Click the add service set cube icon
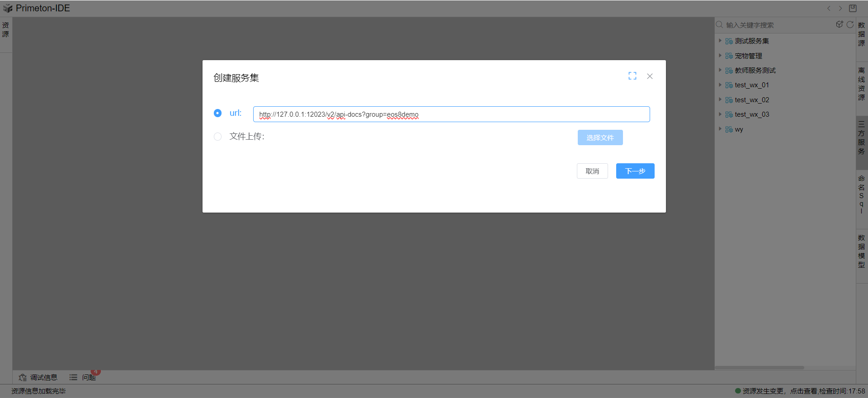This screenshot has height=398, width=868. pyautogui.click(x=839, y=24)
